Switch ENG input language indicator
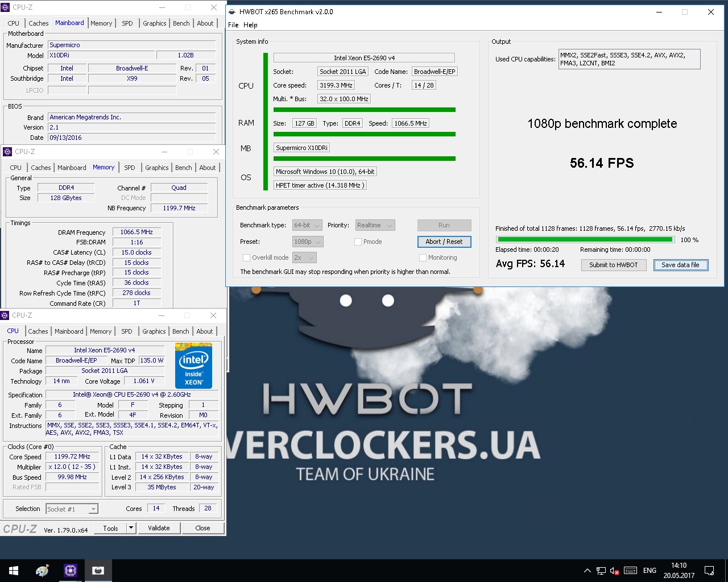 [650, 571]
